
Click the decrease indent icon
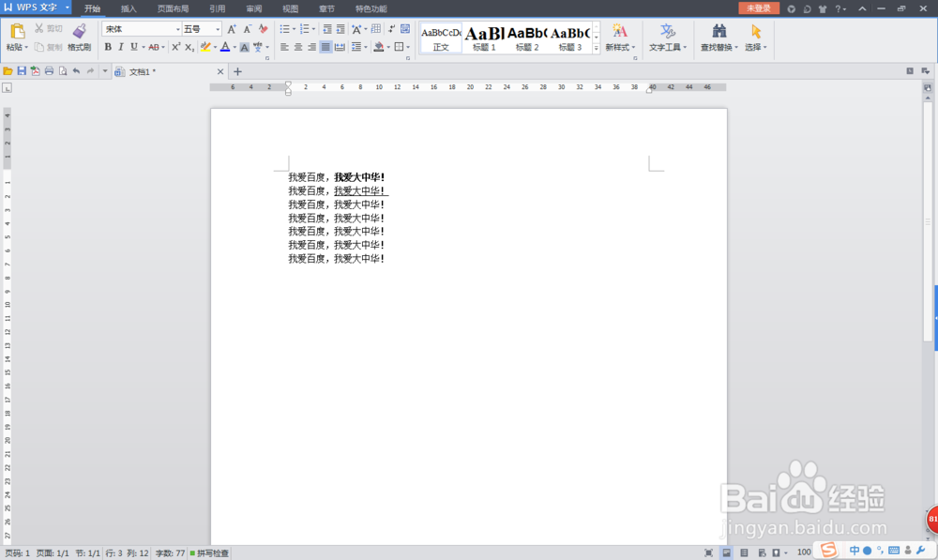click(x=327, y=29)
